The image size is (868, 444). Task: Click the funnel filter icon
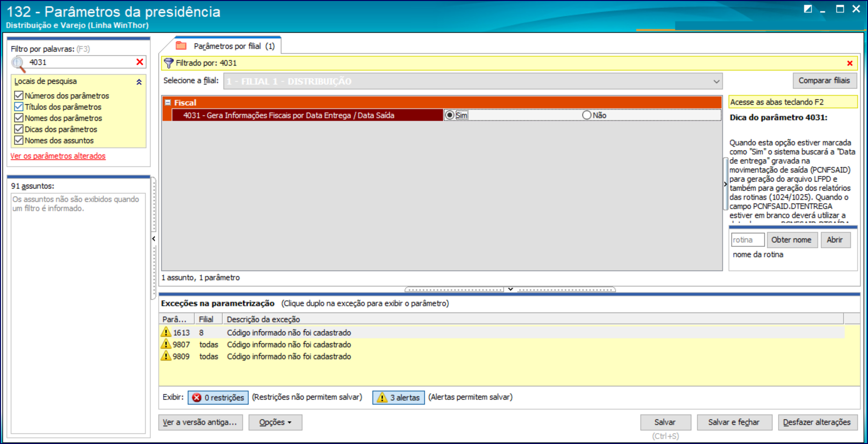(x=168, y=63)
